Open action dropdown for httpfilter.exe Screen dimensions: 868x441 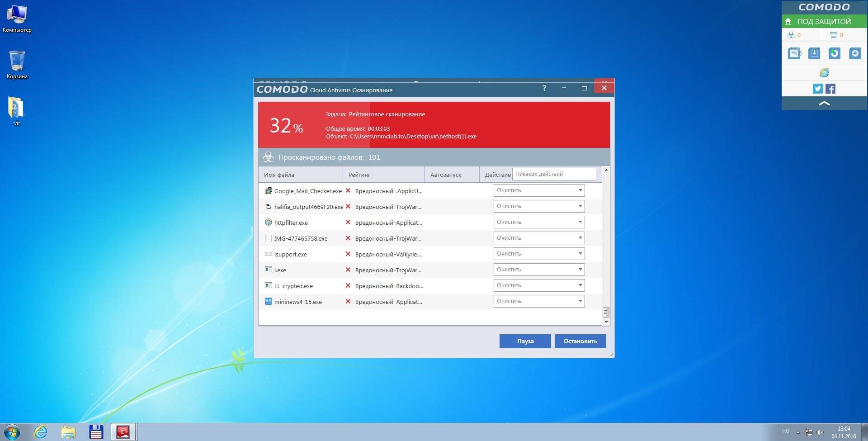click(x=539, y=222)
